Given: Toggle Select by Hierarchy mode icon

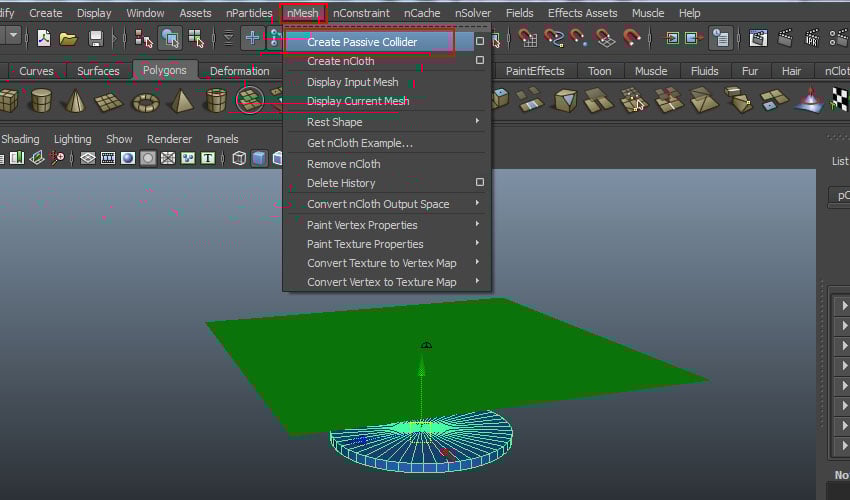Looking at the screenshot, I should [x=144, y=39].
